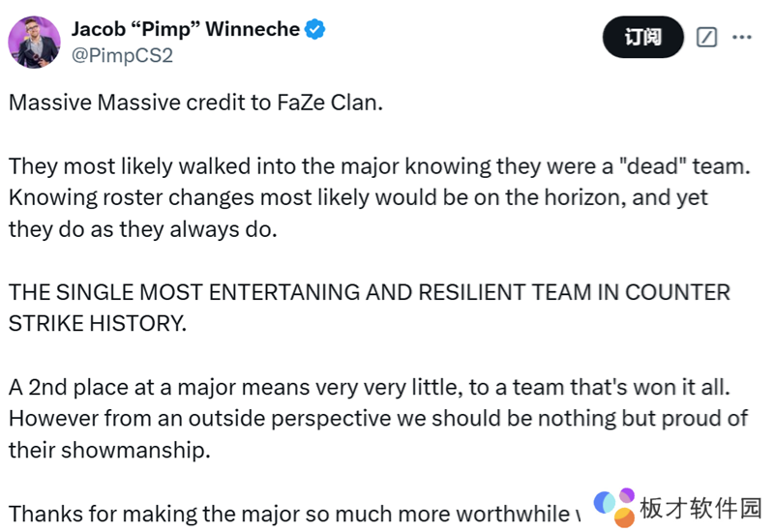Click the line starting "Thanks for making"
The height and width of the screenshot is (532, 774).
point(290,513)
